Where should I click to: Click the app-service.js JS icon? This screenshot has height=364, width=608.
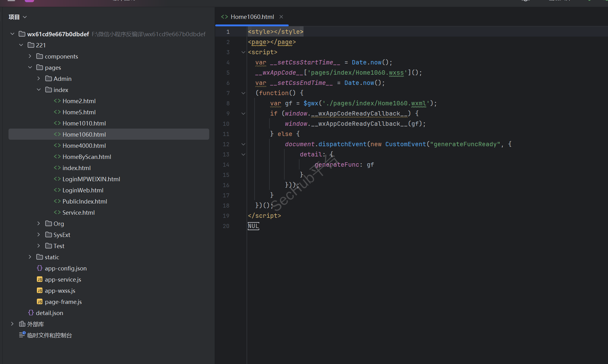pyautogui.click(x=40, y=279)
